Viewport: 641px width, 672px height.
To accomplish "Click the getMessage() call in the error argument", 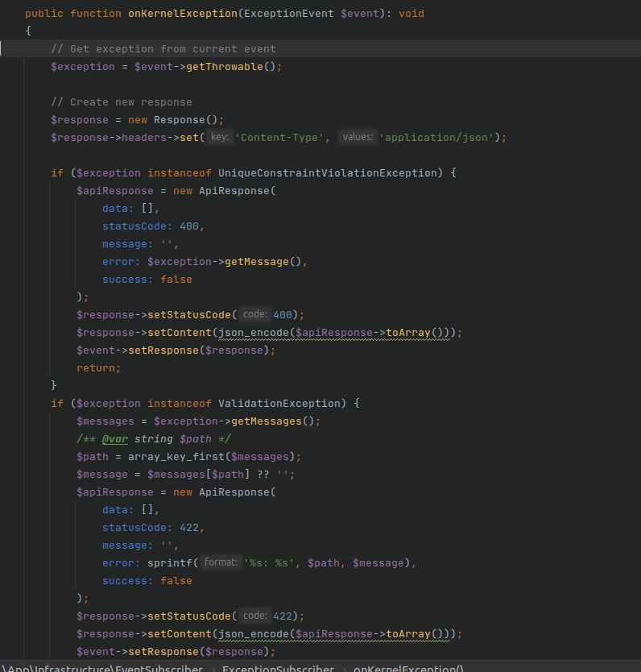I will (x=263, y=261).
